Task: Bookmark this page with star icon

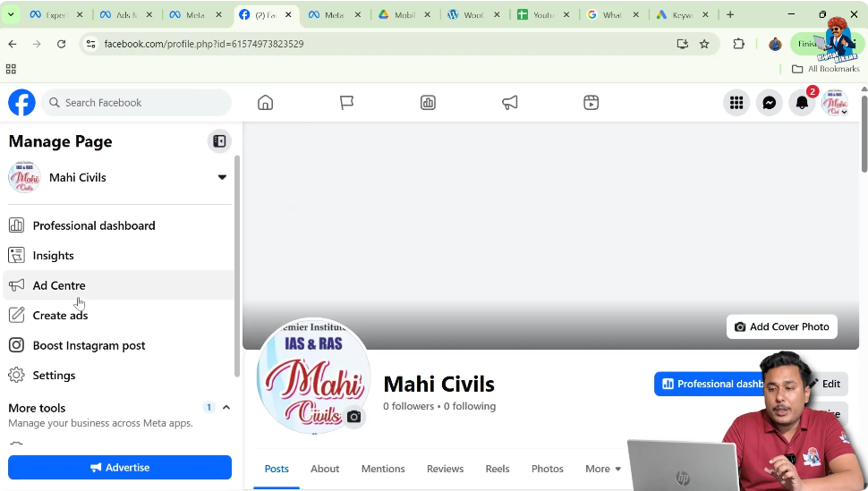Action: pos(704,44)
